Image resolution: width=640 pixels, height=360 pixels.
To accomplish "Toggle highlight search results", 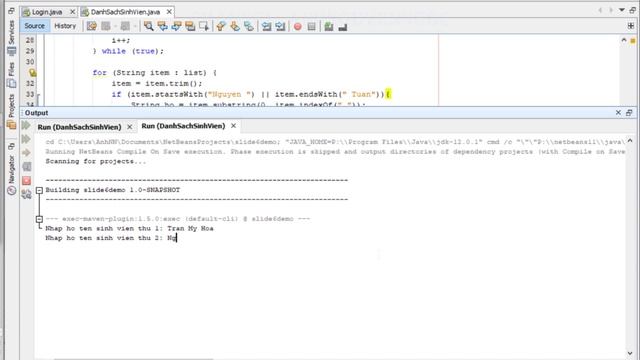I will tap(190, 27).
